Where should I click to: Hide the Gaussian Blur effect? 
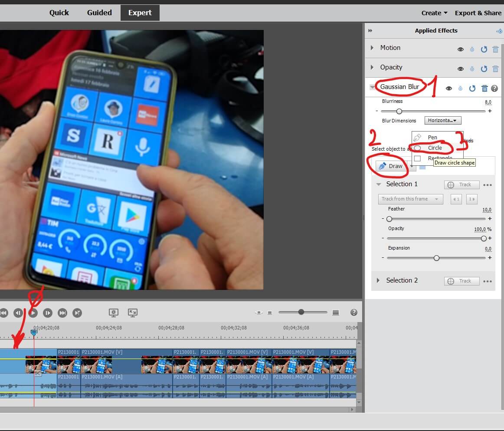pos(449,88)
